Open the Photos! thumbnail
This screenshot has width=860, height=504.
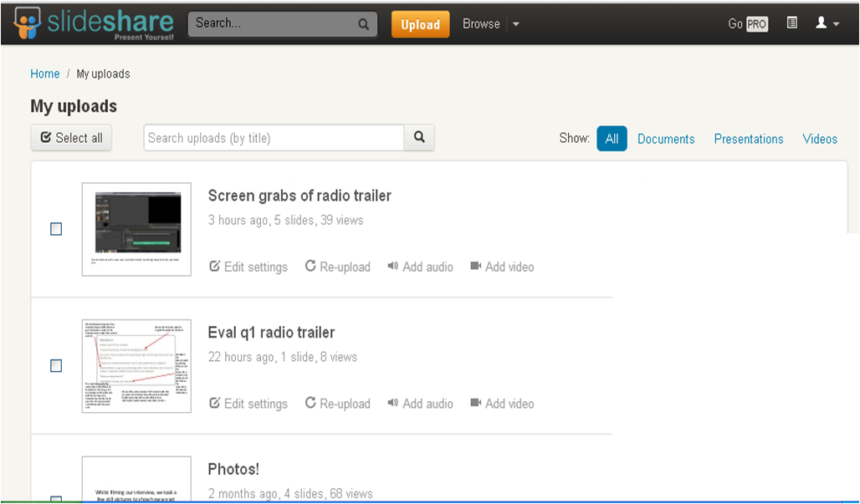point(136,480)
